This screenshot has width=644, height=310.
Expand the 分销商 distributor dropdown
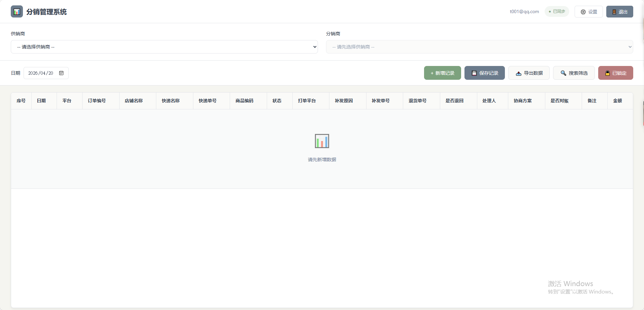(x=479, y=47)
